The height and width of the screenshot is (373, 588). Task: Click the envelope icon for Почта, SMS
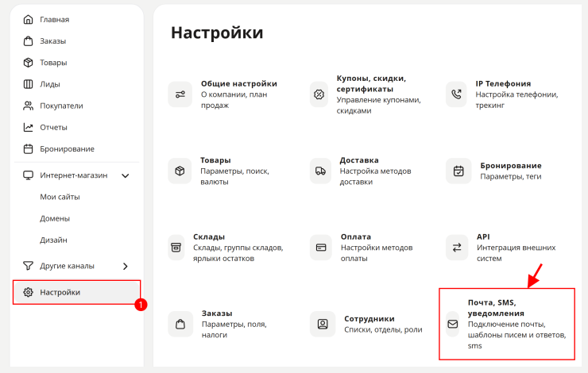[453, 324]
